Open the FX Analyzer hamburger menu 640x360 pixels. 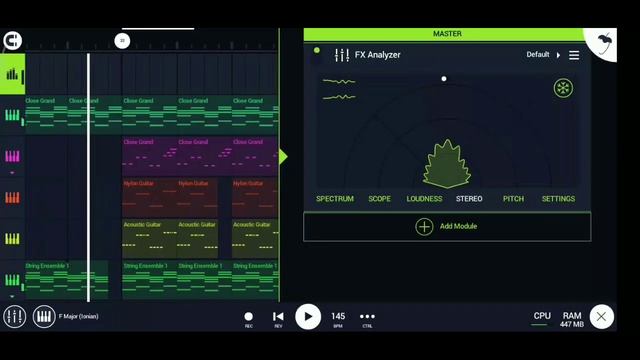pos(574,55)
